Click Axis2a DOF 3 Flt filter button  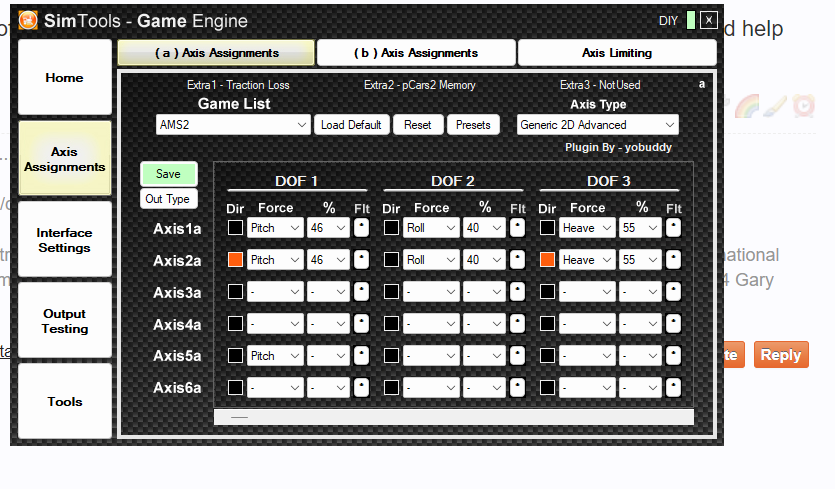(x=673, y=259)
